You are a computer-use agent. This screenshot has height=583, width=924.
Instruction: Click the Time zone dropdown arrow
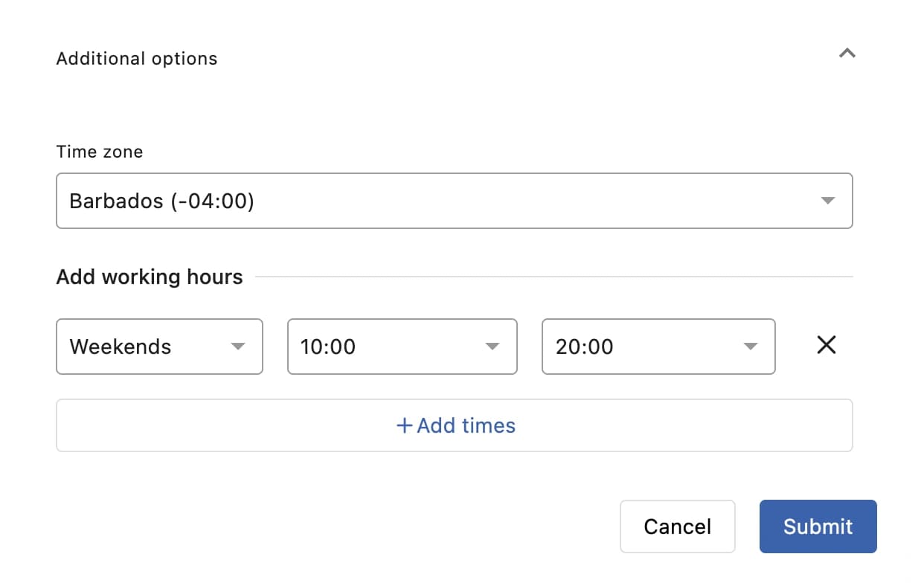click(x=827, y=201)
